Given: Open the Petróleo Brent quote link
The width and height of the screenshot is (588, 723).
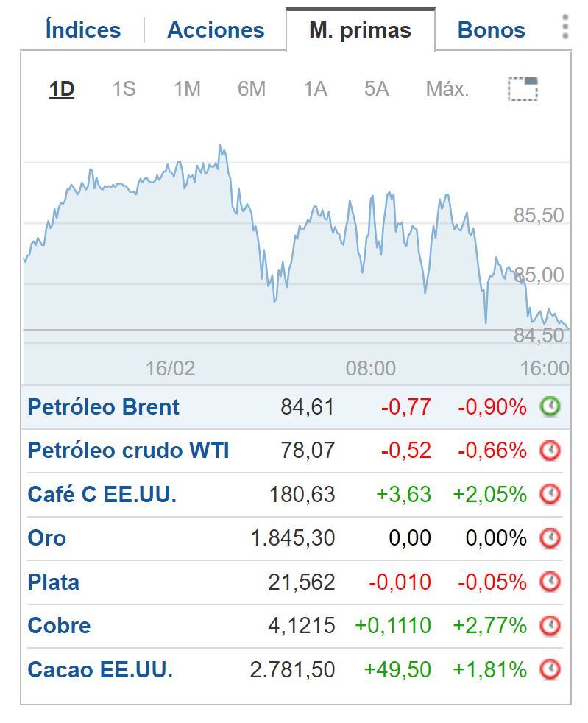Looking at the screenshot, I should point(103,405).
